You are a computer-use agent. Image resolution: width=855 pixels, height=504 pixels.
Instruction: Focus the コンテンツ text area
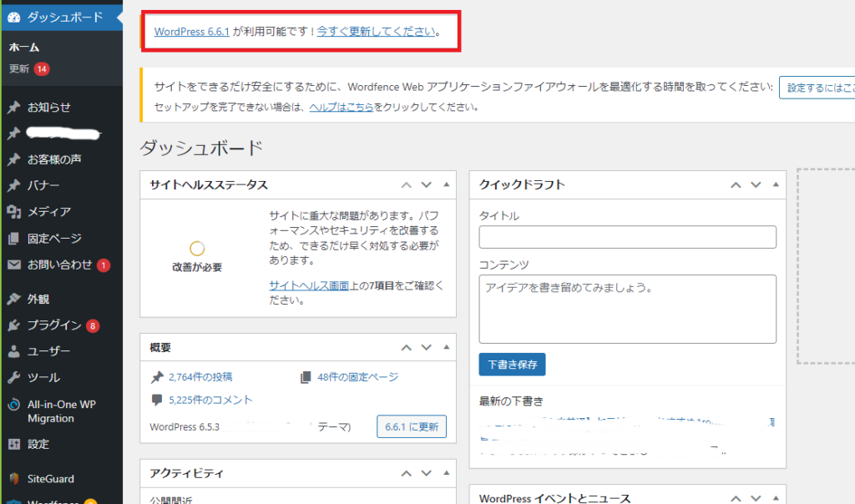click(x=628, y=309)
